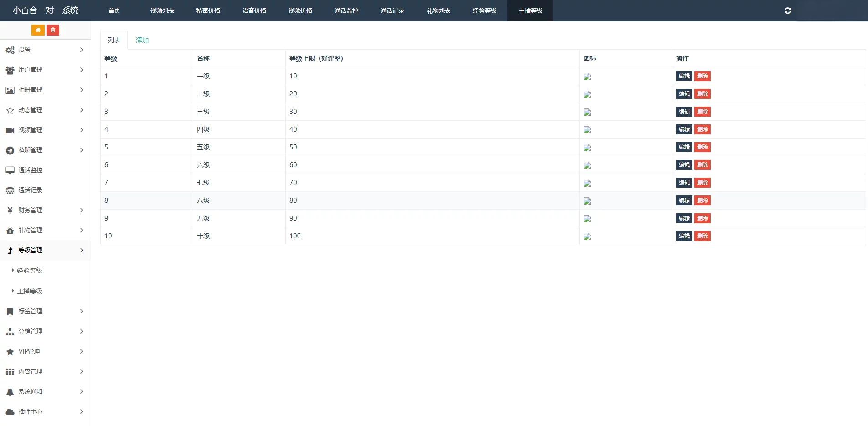The width and height of the screenshot is (868, 426).
Task: Click the level-up arrow icon beside 等级管理
Action: click(x=10, y=251)
